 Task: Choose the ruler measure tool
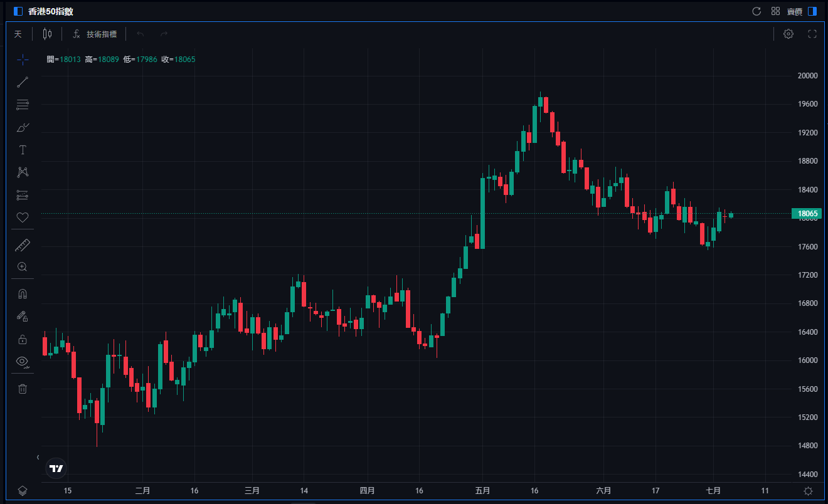coord(23,245)
